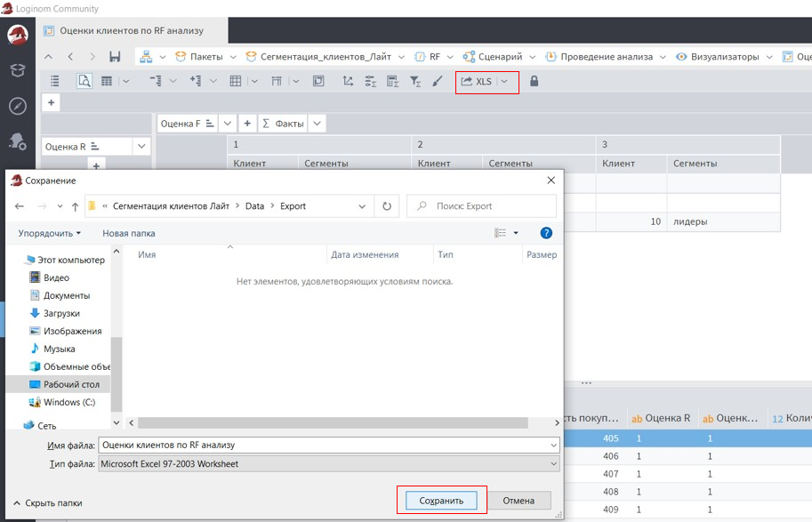Add column dimension with plus near Оценка F
Viewport: 812px width, 522px height.
point(247,124)
